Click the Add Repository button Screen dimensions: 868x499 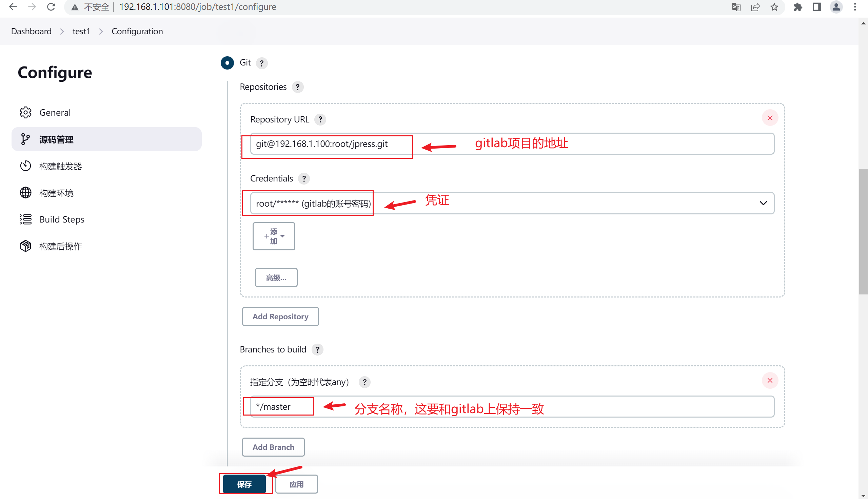click(280, 317)
